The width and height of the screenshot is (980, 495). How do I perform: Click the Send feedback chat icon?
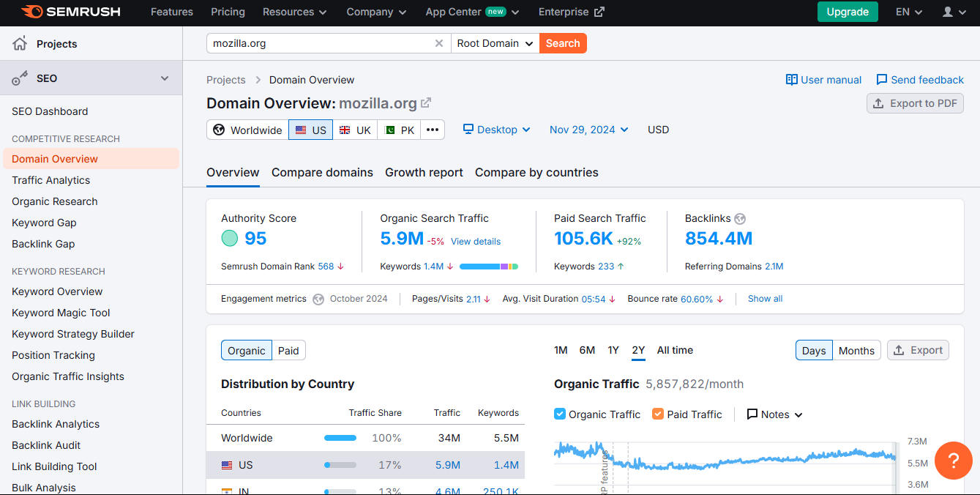(882, 80)
